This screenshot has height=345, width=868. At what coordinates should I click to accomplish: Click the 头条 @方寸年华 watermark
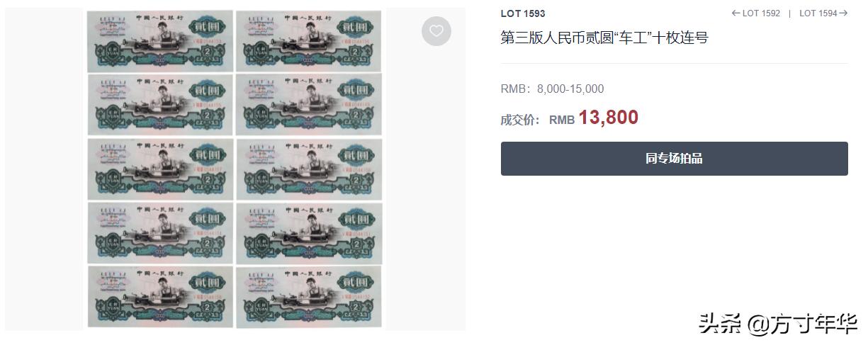(x=777, y=324)
